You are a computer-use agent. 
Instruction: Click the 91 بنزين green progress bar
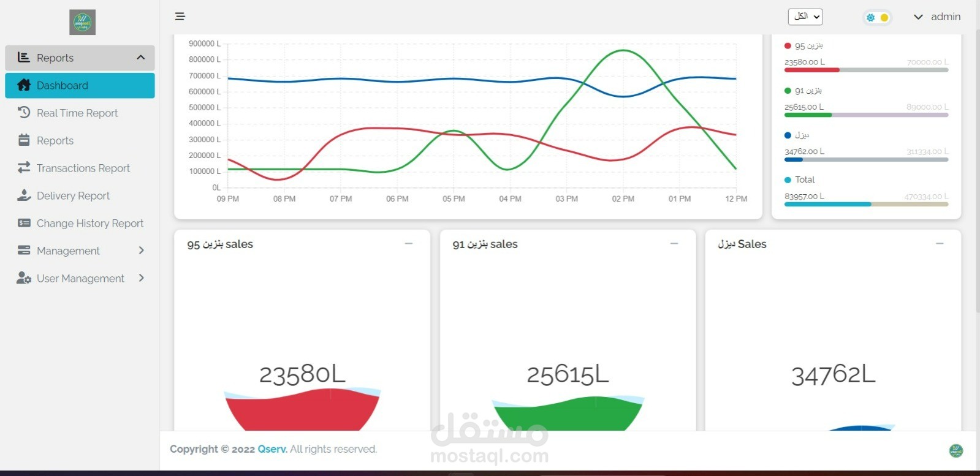click(866, 115)
